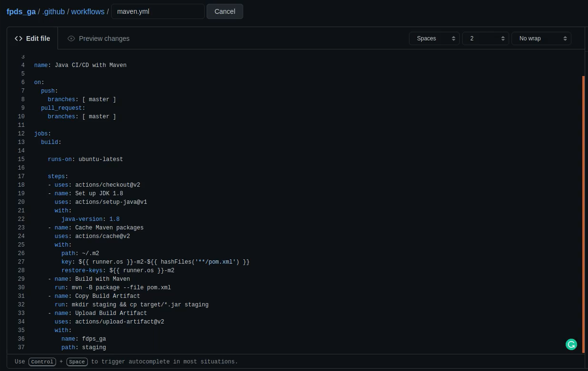Click the 'key:' hashFiles line
The width and height of the screenshot is (588, 371).
[x=155, y=262]
